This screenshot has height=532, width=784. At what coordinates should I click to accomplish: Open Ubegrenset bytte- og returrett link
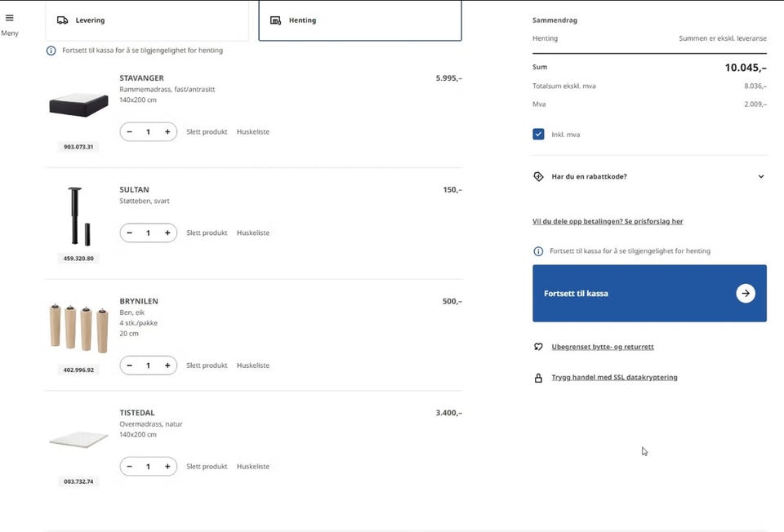click(x=603, y=347)
